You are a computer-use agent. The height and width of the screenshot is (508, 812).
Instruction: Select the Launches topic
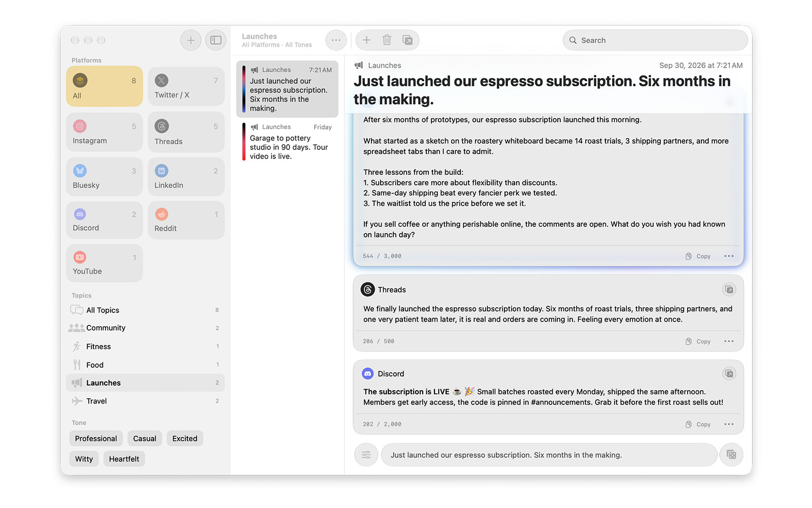tap(145, 383)
